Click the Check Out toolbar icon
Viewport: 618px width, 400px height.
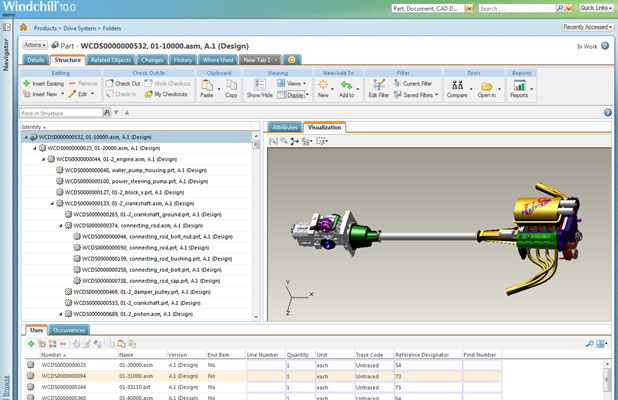pos(108,83)
